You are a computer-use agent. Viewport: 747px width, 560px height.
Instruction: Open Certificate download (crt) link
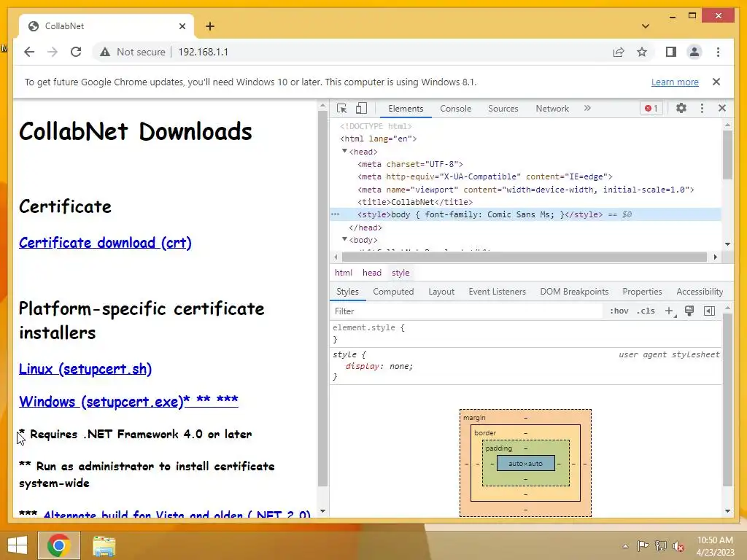105,243
